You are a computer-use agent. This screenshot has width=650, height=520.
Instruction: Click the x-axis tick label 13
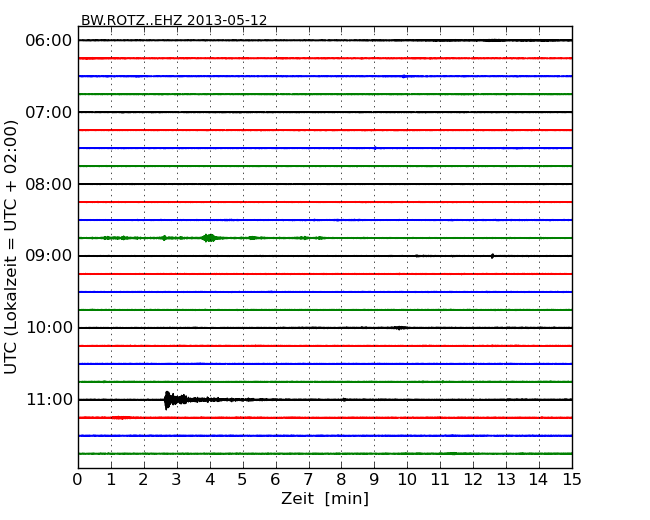coord(506,480)
